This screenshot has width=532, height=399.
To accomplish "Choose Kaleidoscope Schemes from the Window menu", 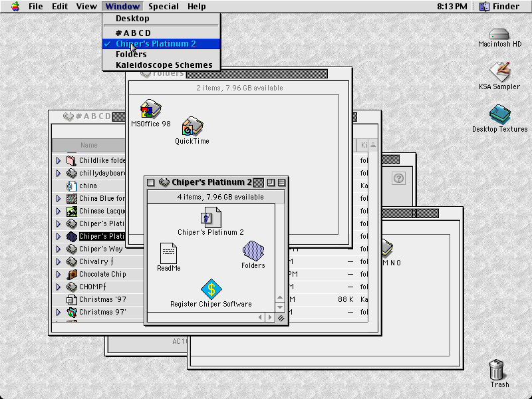I will pyautogui.click(x=161, y=65).
